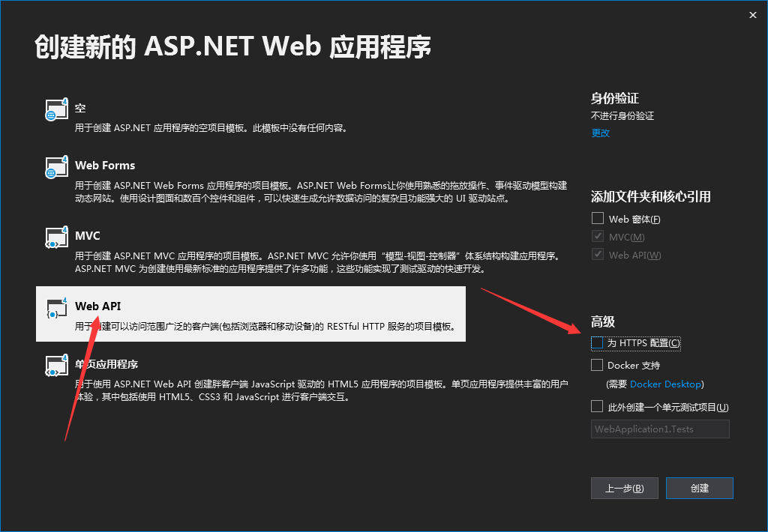Click the 创建新的 ASP.NET Web 应用程序 title
The image size is (768, 532).
(x=233, y=47)
